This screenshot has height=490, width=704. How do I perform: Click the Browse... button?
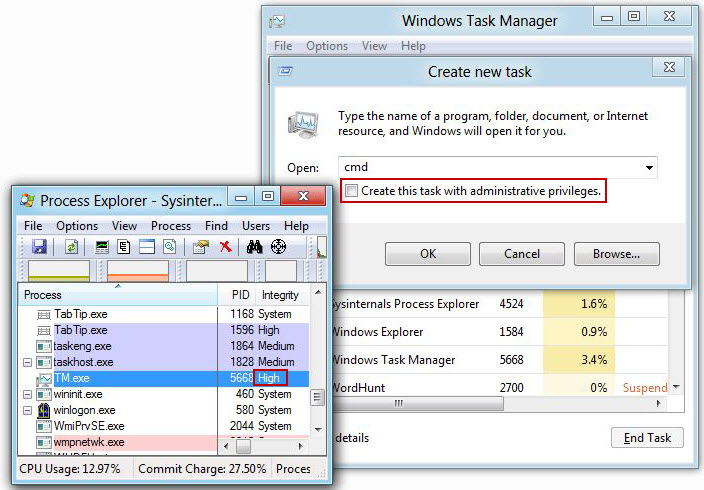click(x=616, y=254)
